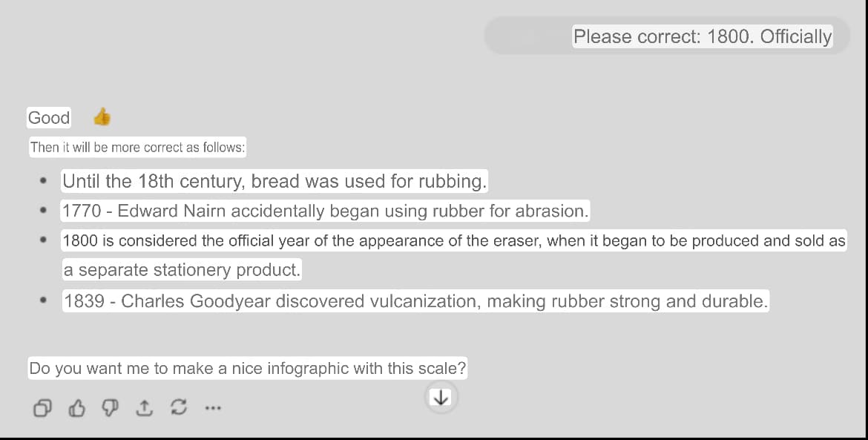
Task: Click the word "Good" in the reply
Action: [49, 118]
